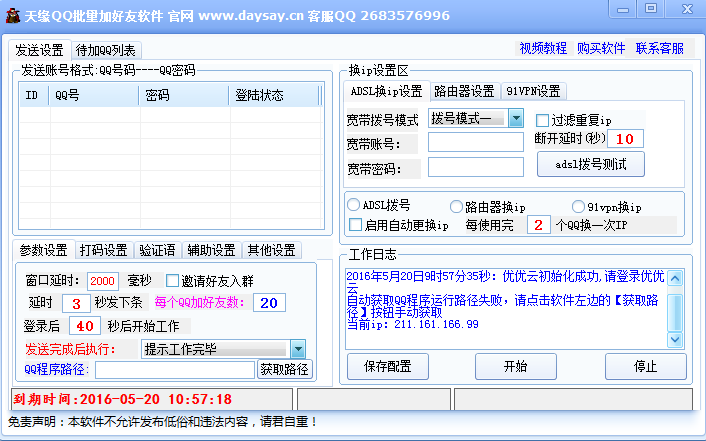Click 开始 button

[516, 366]
